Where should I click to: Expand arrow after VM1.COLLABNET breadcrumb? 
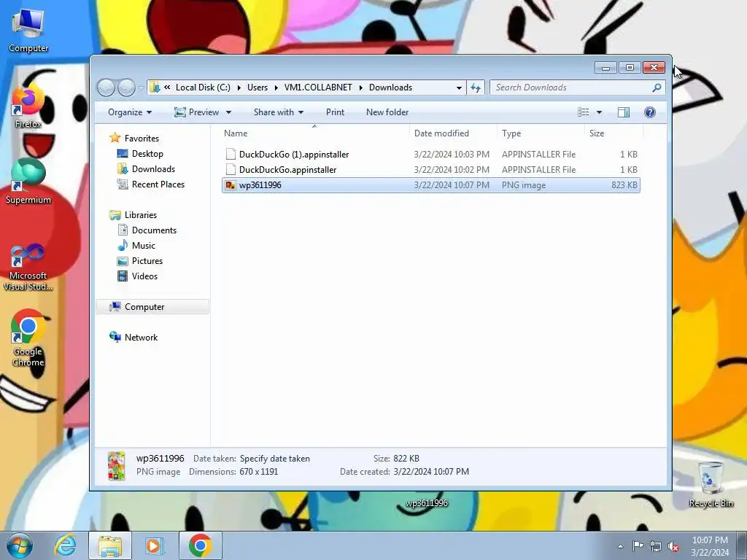click(360, 87)
